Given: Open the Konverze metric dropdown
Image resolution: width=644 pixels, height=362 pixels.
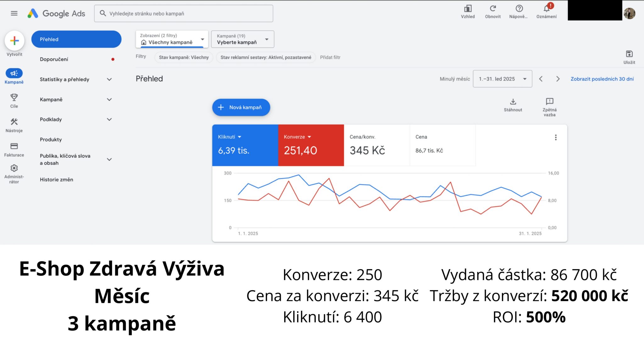Looking at the screenshot, I should [297, 137].
